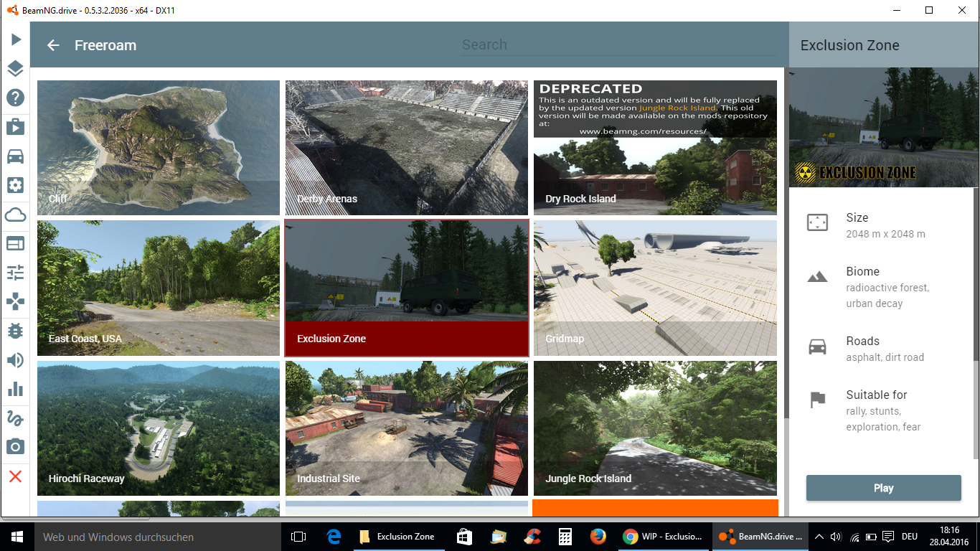Select the Gridmap map thumbnail
The image size is (980, 551).
click(655, 288)
